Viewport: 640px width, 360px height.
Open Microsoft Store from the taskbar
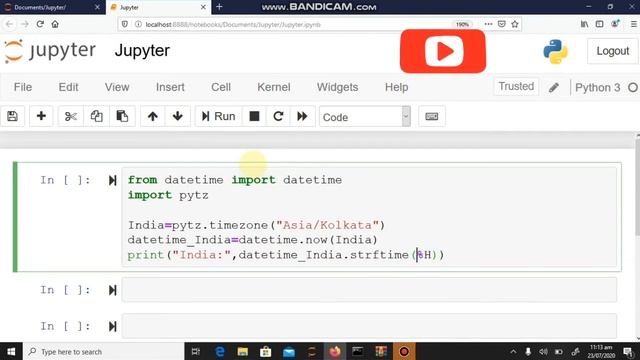click(x=266, y=351)
